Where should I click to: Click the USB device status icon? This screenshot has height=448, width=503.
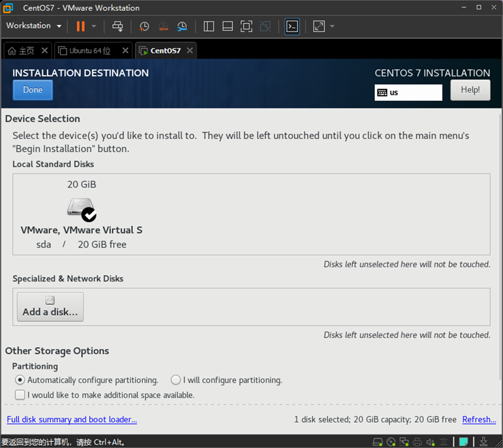coord(444,442)
